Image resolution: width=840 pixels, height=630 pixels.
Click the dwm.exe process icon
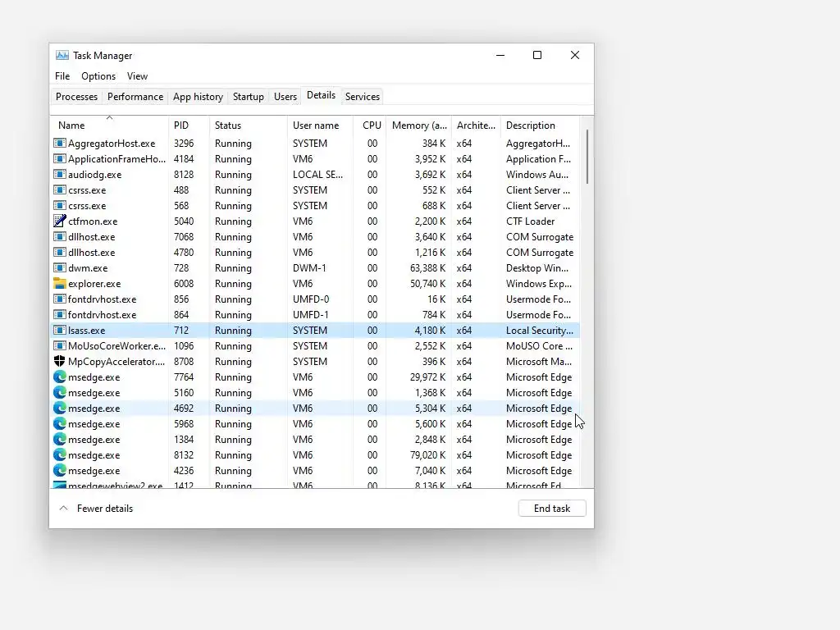(x=59, y=268)
